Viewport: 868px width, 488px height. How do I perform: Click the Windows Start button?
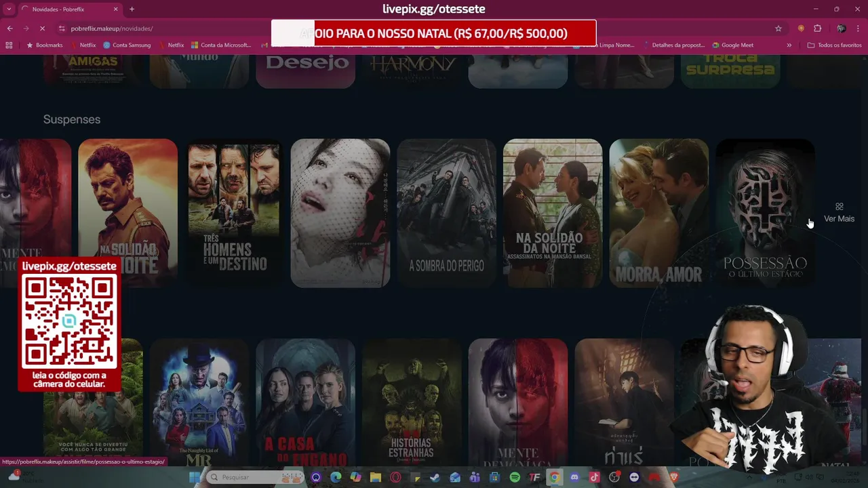pyautogui.click(x=194, y=477)
